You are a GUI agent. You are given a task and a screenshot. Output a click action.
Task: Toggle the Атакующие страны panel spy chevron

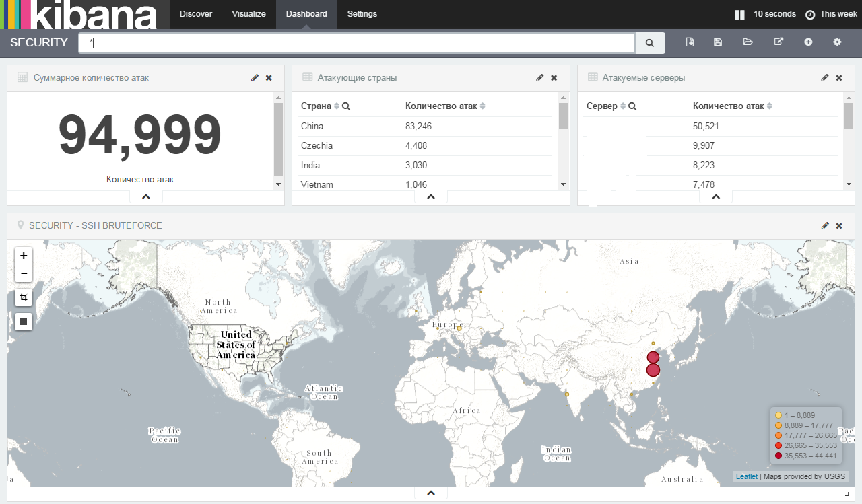coord(431,197)
